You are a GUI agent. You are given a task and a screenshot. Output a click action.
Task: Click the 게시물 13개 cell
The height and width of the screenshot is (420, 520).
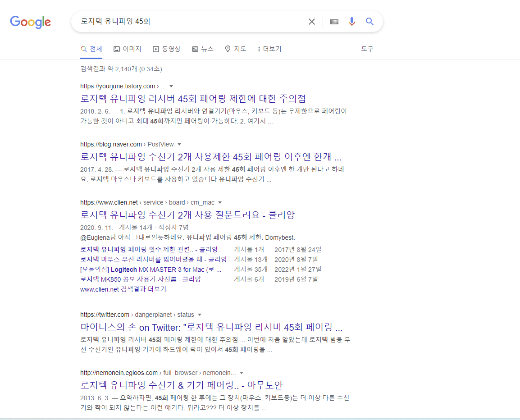(251, 260)
